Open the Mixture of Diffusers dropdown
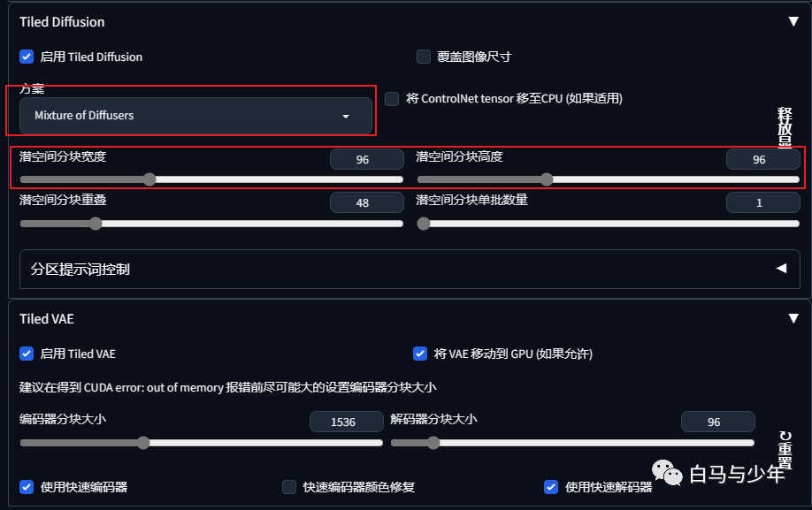The image size is (812, 510). pos(195,115)
